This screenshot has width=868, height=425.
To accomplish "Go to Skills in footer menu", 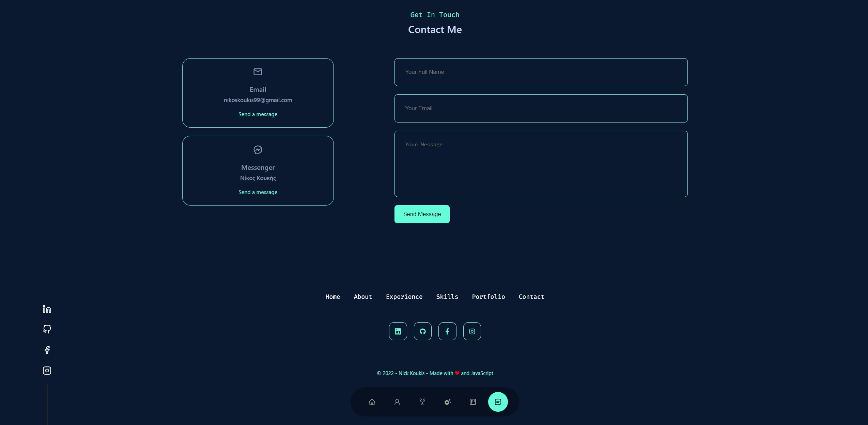I will pos(447,297).
